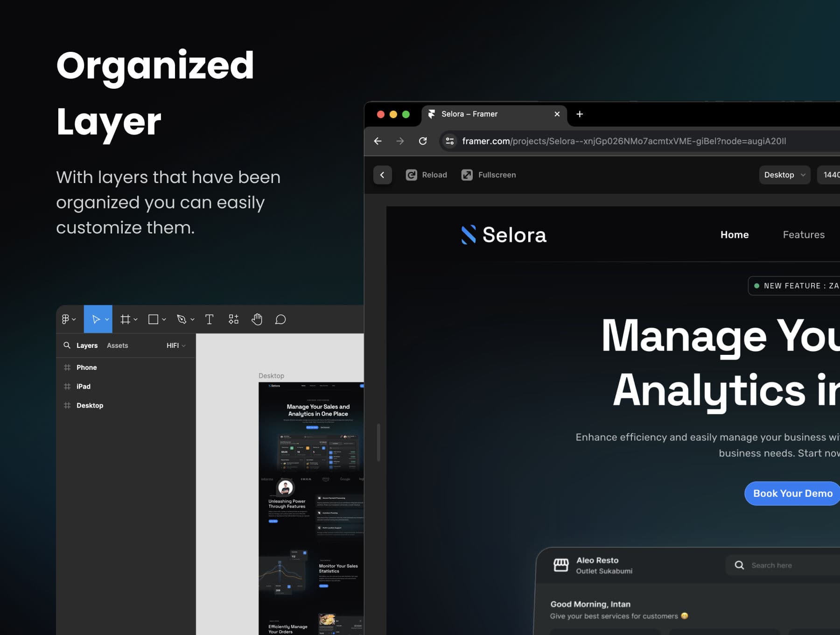Image resolution: width=840 pixels, height=635 pixels.
Task: Select the iPad frame layer
Action: coord(84,387)
